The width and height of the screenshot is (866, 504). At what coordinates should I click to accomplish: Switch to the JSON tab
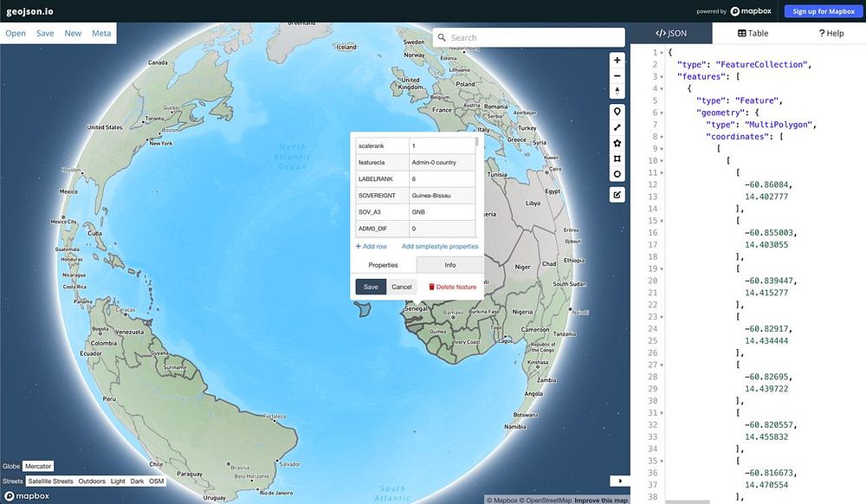(671, 33)
